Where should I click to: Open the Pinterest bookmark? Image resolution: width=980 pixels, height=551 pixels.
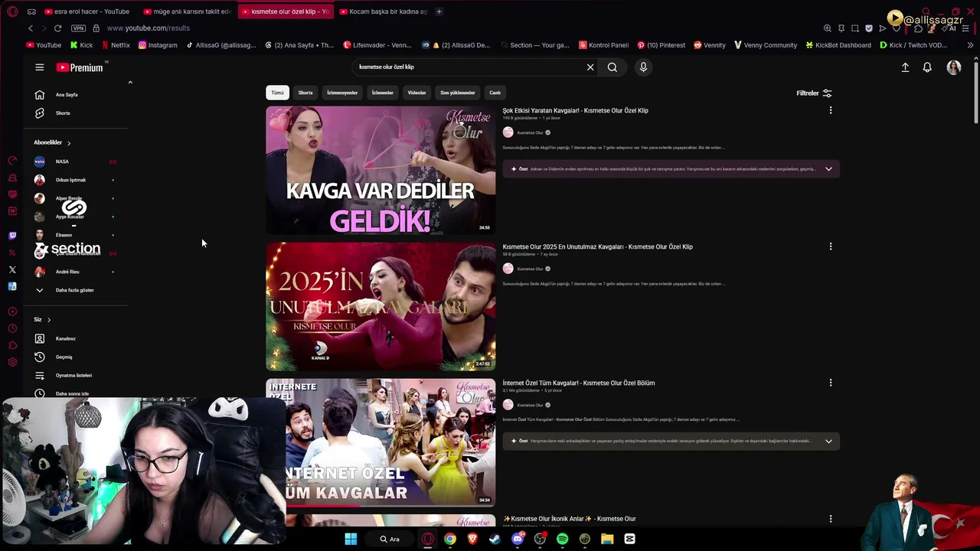[x=661, y=45]
